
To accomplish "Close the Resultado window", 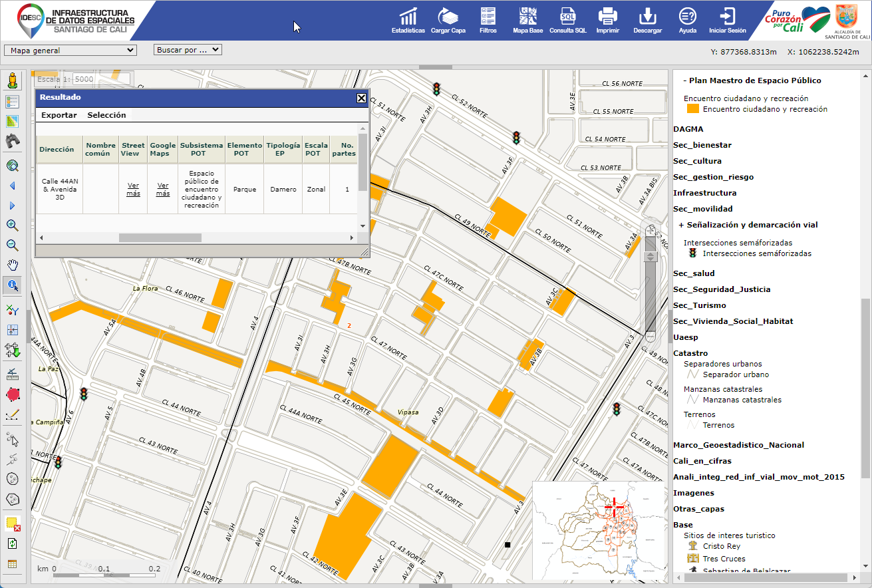I will tap(361, 98).
